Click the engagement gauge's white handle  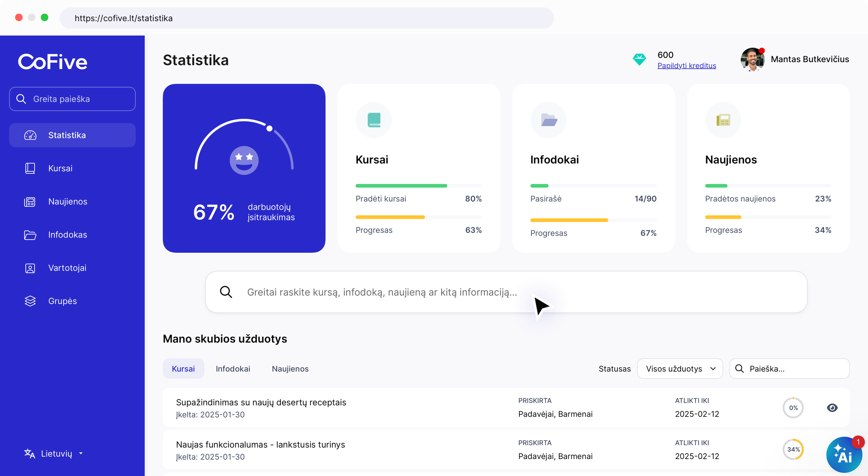coord(269,128)
